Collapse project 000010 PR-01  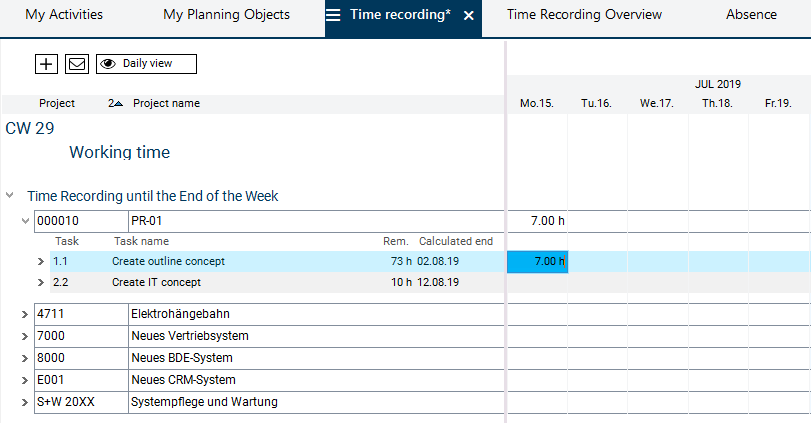(25, 221)
